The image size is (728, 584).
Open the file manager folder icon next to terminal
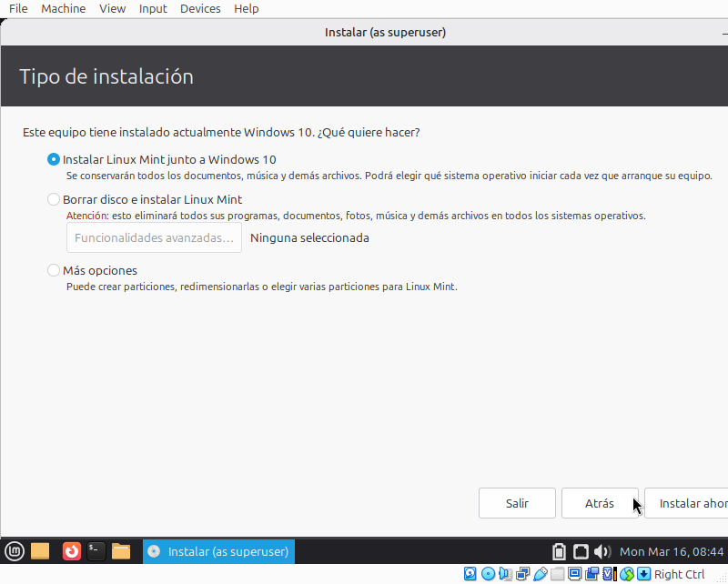click(x=121, y=551)
